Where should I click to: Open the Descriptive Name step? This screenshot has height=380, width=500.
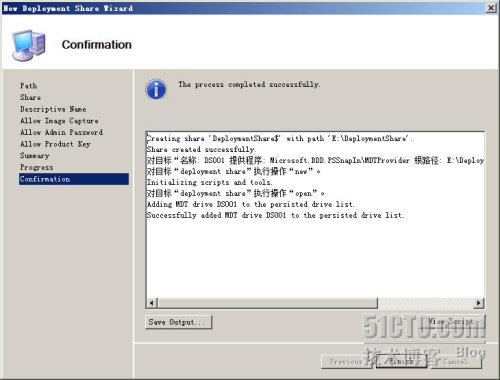tap(53, 109)
